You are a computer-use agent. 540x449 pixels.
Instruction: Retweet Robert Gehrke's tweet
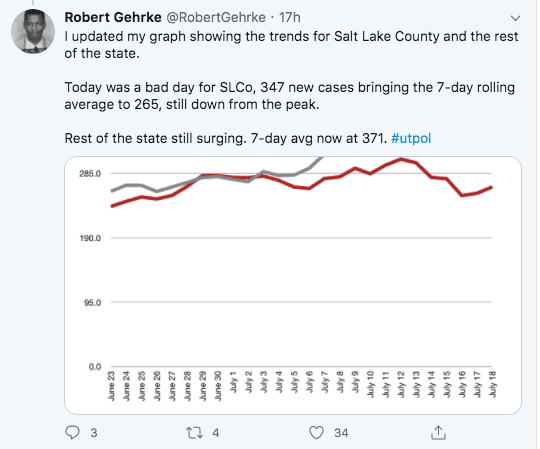[x=194, y=432]
